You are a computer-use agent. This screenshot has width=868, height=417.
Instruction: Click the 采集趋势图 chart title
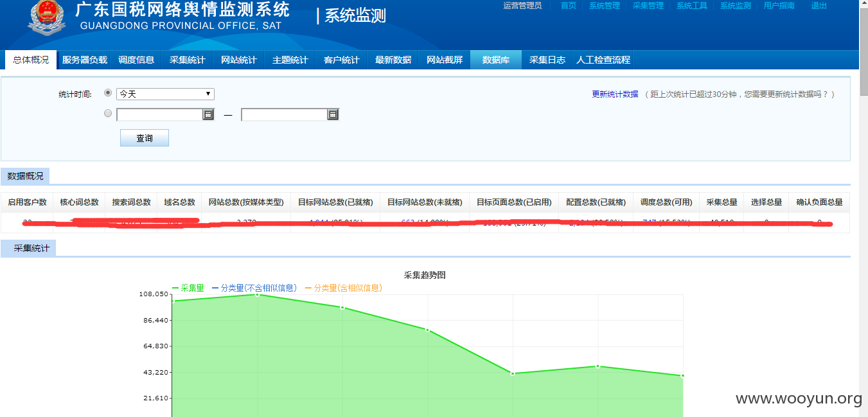[x=425, y=275]
